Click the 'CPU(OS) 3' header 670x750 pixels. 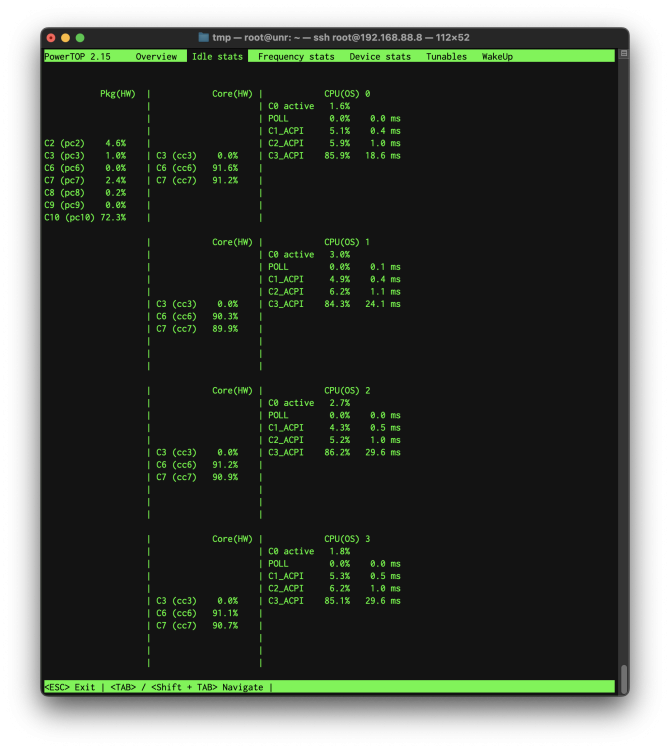[347, 539]
